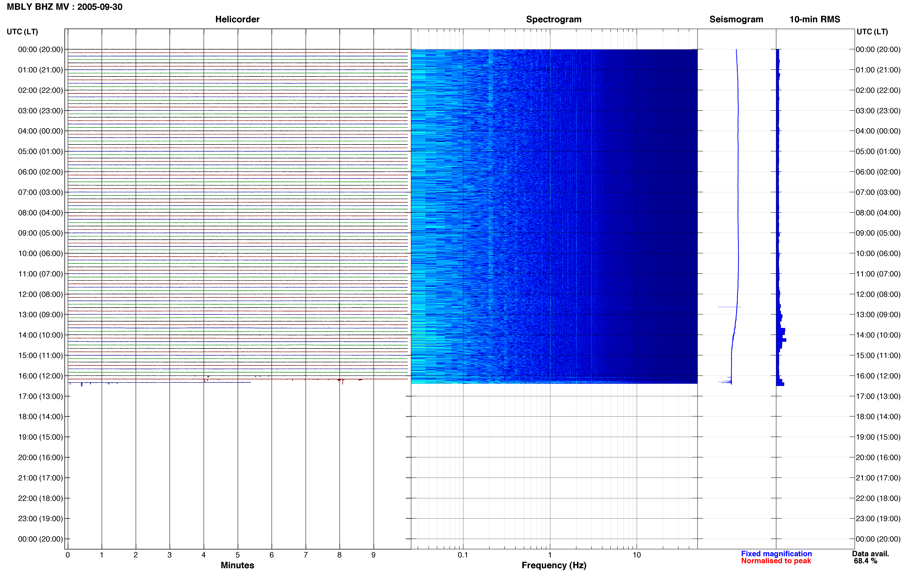Click left time label 04:00 (00:00)
This screenshot has height=578, width=924.
coord(41,131)
